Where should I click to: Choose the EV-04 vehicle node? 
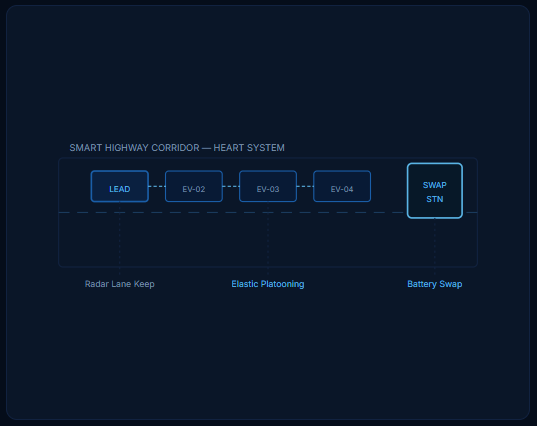pos(342,186)
